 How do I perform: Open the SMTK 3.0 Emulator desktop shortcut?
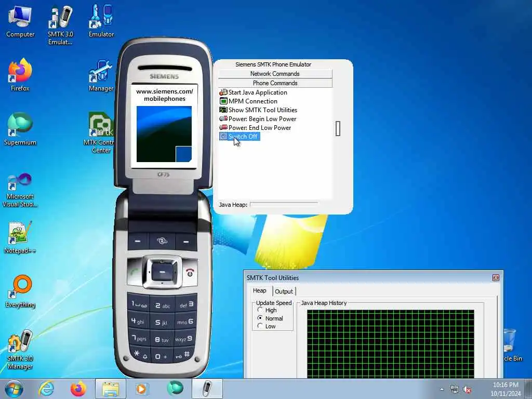[60, 25]
